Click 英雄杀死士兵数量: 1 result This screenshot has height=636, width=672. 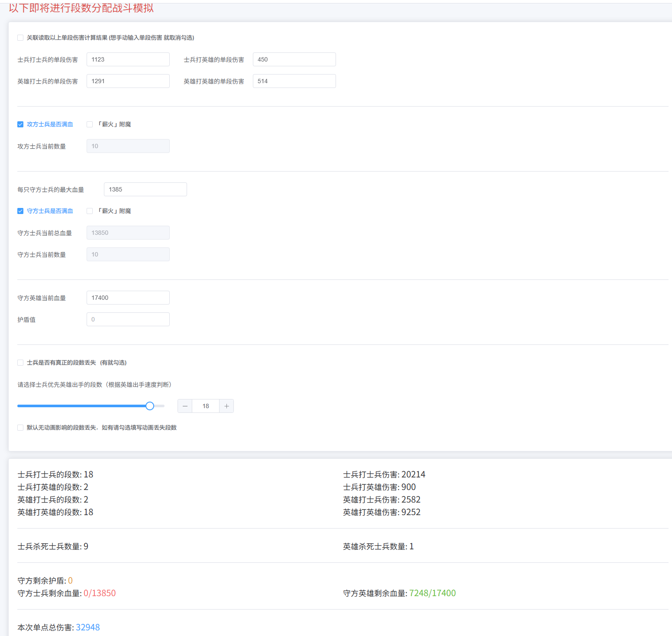(x=378, y=546)
